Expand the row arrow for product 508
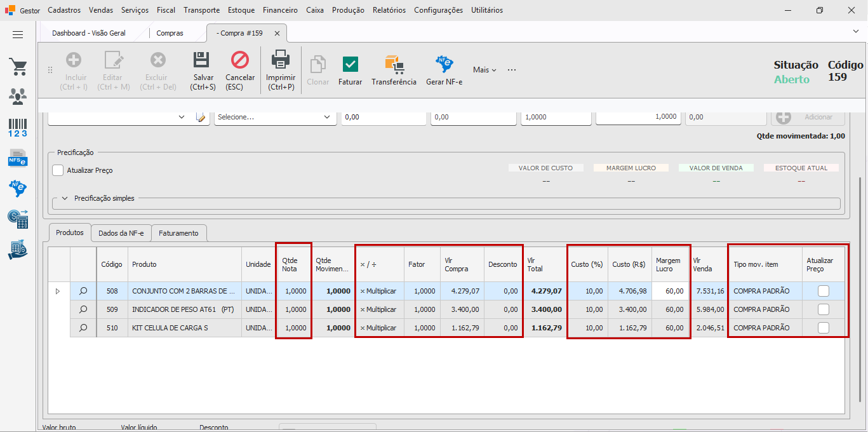 point(58,291)
